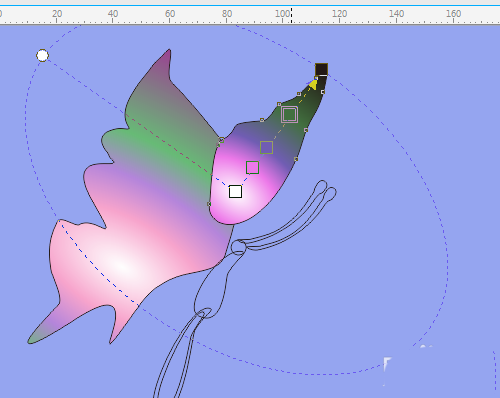
Task: Click the butterfly's round head outline
Action: (x=238, y=248)
